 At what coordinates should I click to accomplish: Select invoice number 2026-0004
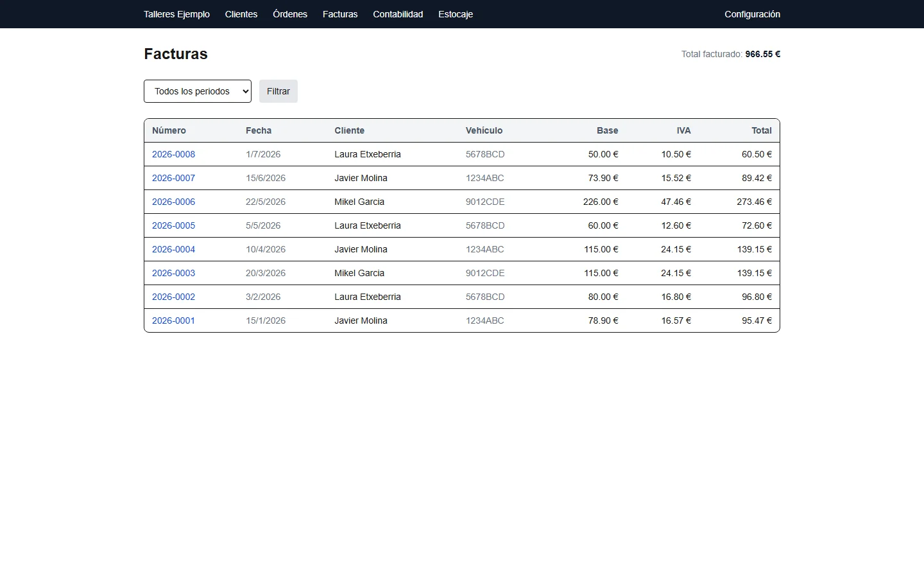click(x=173, y=249)
